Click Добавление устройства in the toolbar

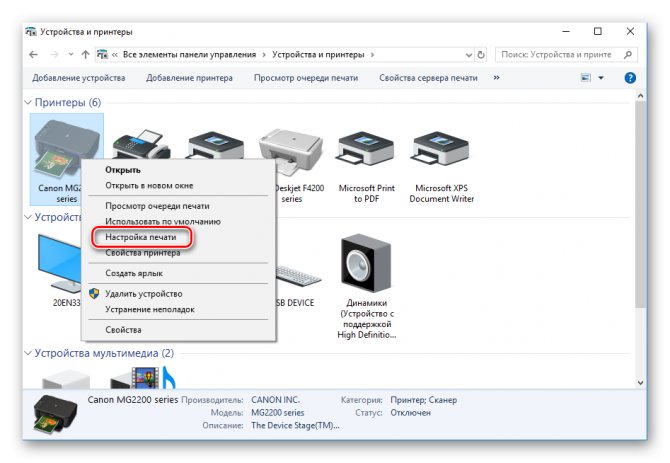tap(79, 78)
